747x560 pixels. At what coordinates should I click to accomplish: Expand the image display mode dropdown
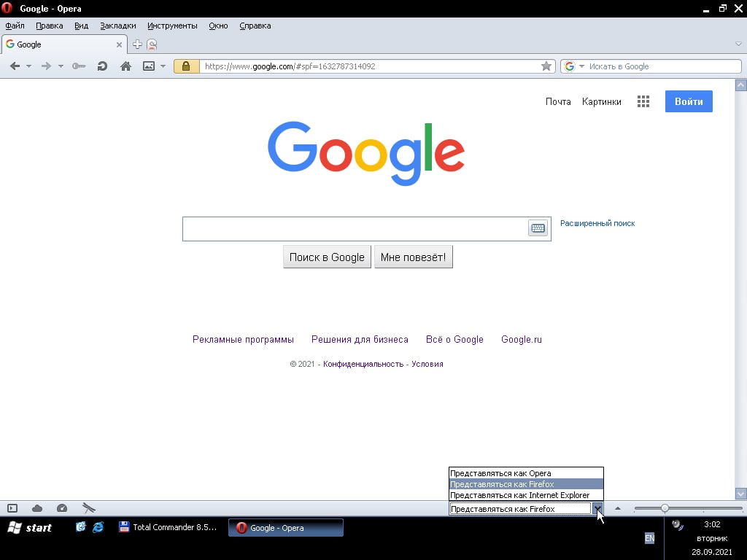(163, 66)
